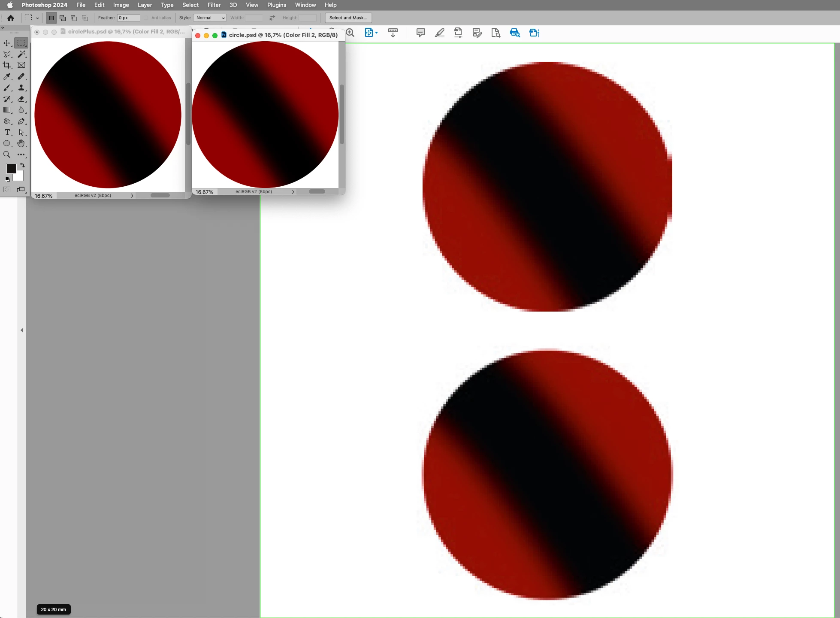
Task: Select the Hand tool
Action: tap(21, 143)
